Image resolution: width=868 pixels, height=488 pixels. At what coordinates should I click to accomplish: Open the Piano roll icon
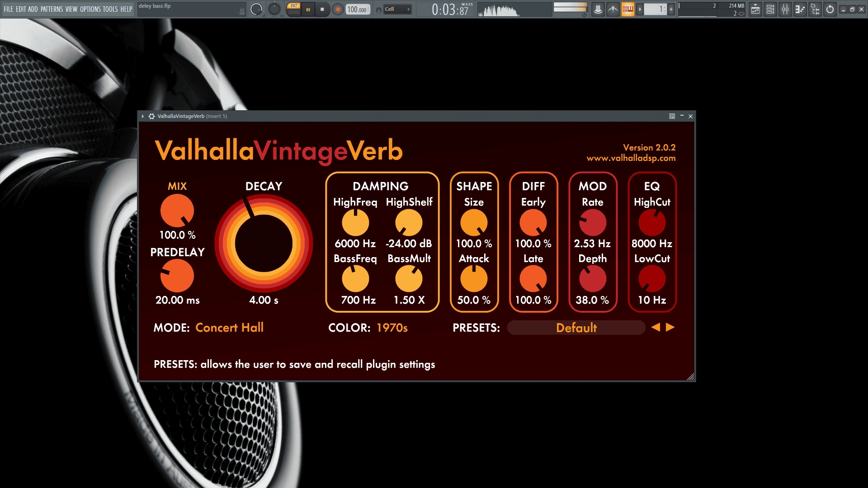tap(800, 9)
